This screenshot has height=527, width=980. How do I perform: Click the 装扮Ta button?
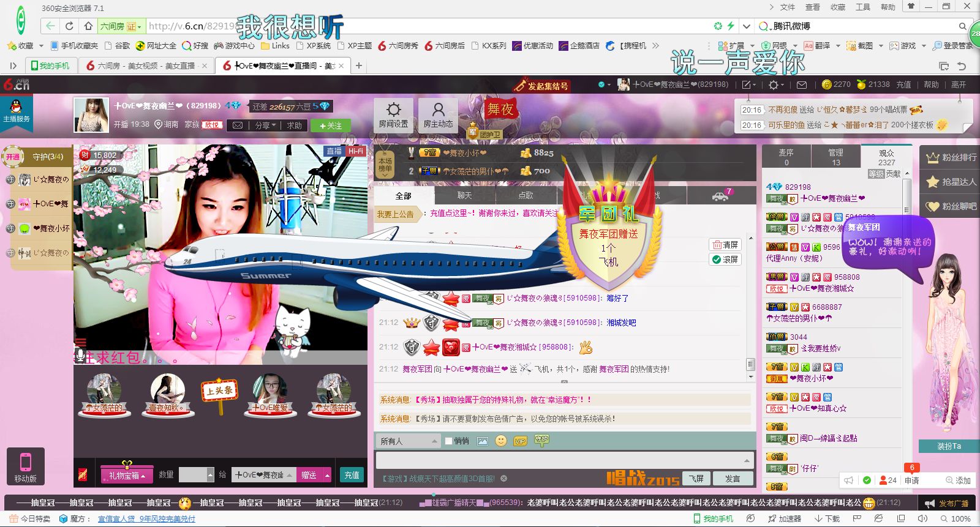point(949,446)
